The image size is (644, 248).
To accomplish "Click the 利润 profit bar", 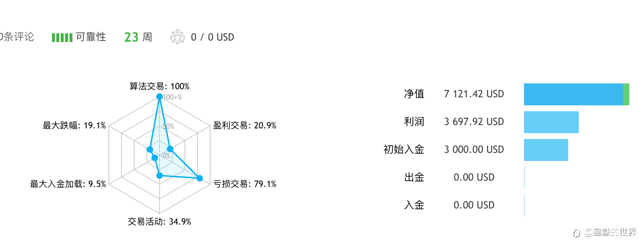I will pyautogui.click(x=551, y=122).
